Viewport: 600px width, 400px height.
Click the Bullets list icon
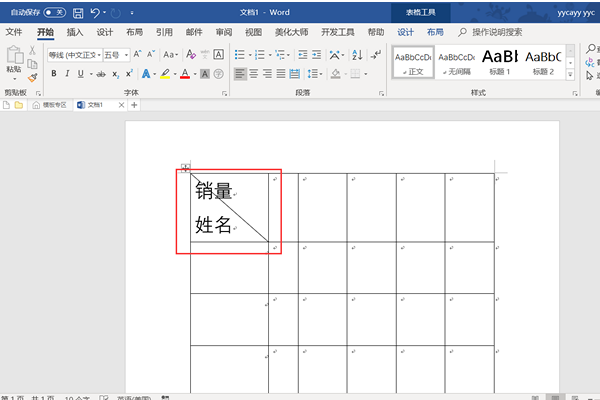pyautogui.click(x=240, y=55)
